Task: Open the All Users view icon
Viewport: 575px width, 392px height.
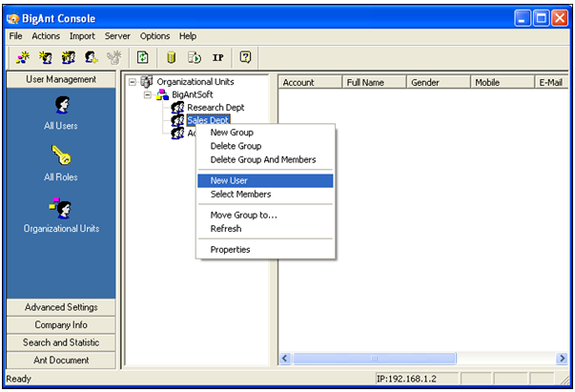Action: (62, 105)
